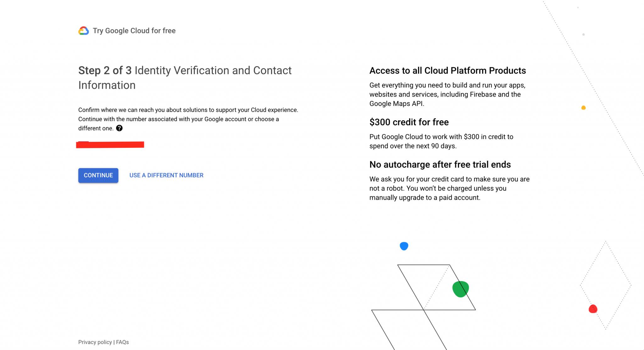Click the yellow dot near the dotted line
Image resolution: width=644 pixels, height=350 pixels.
click(x=583, y=108)
